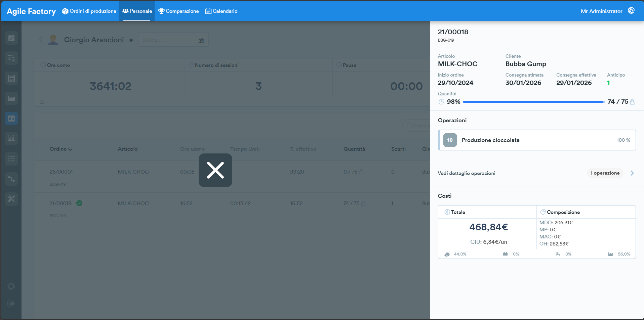Open settings gear in sidebar
644x320 pixels.
click(11, 286)
